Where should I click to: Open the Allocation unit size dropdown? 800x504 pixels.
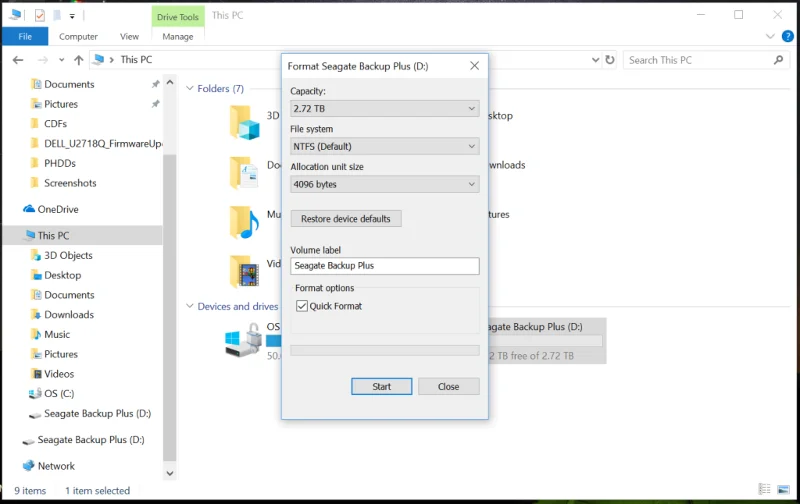click(385, 184)
